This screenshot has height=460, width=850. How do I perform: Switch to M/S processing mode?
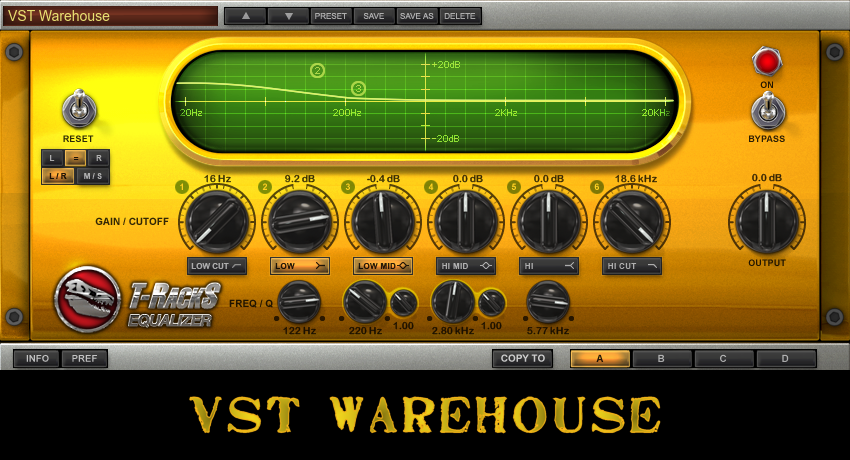[x=93, y=176]
